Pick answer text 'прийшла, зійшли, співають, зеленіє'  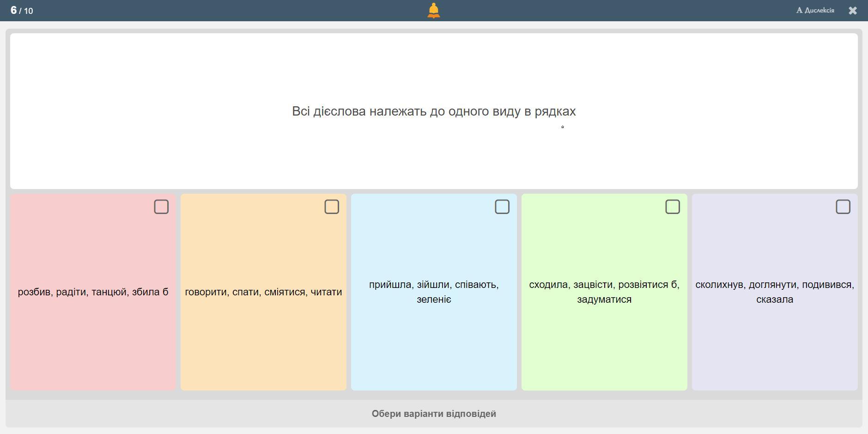tap(434, 292)
